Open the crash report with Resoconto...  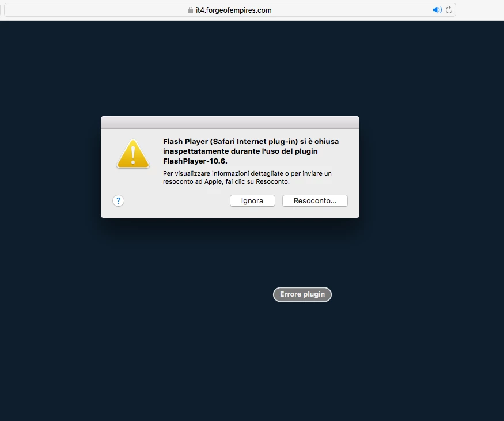tap(314, 201)
